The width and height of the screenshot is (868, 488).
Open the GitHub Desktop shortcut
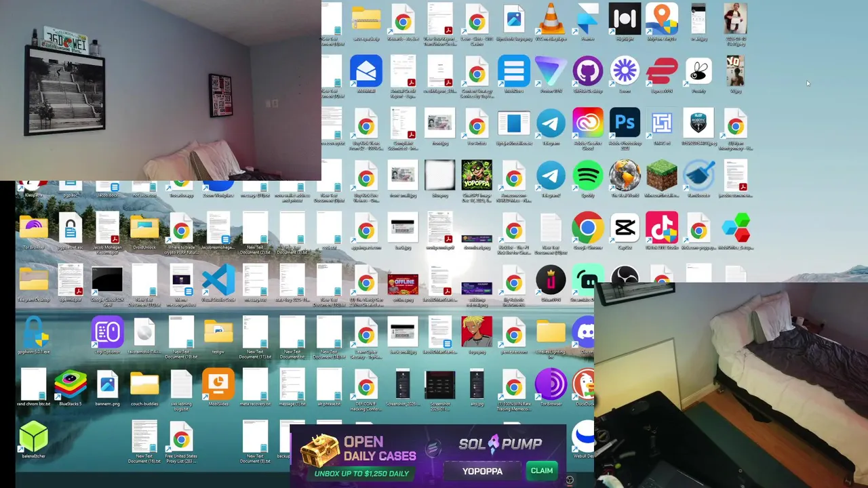coord(587,72)
